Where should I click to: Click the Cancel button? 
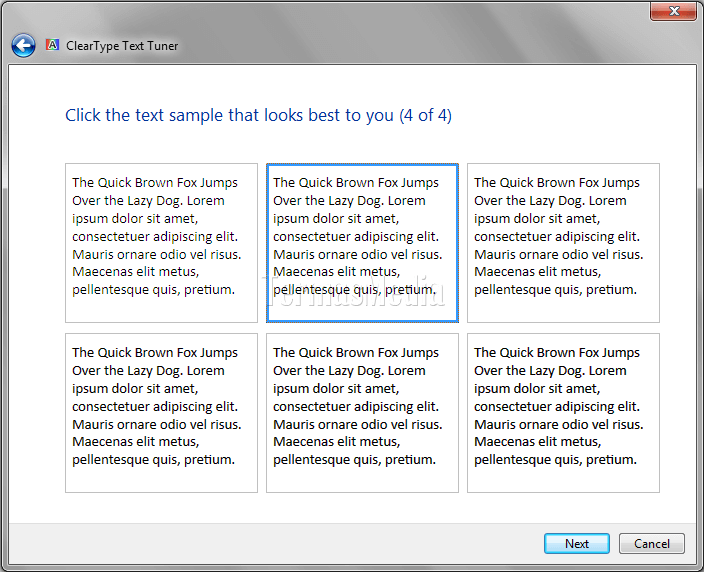point(651,543)
